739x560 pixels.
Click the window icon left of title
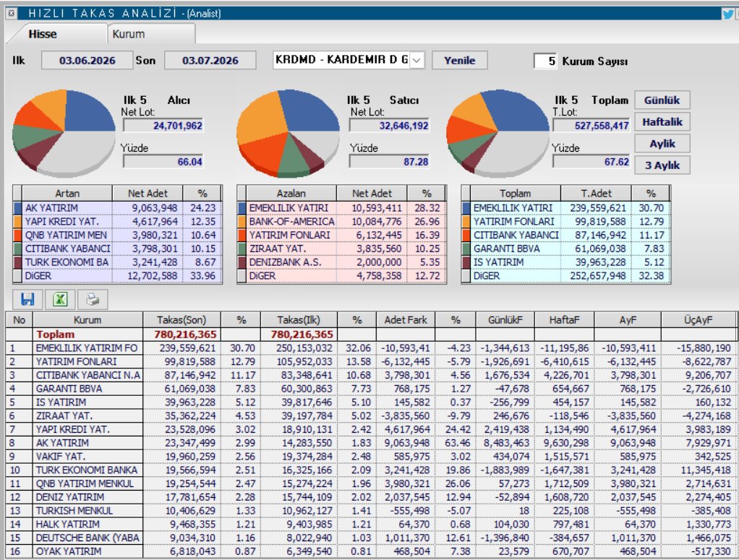pyautogui.click(x=12, y=13)
